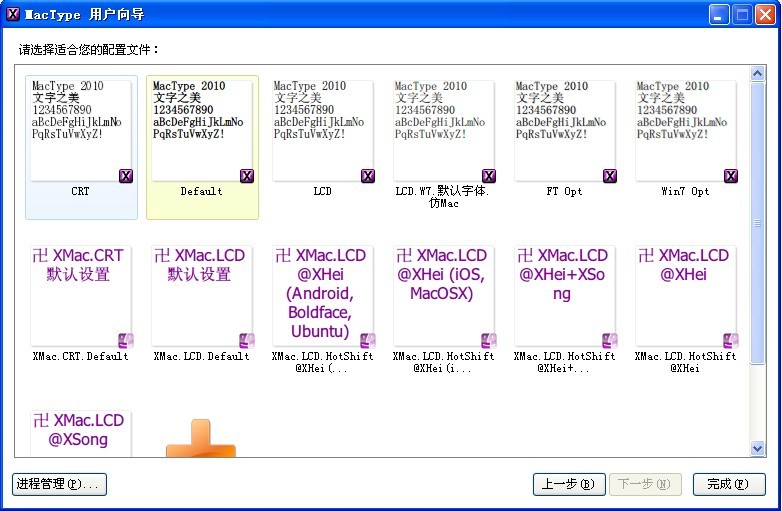Select the XMac.LCD @XSong profile
The image size is (782, 511).
pyautogui.click(x=81, y=434)
